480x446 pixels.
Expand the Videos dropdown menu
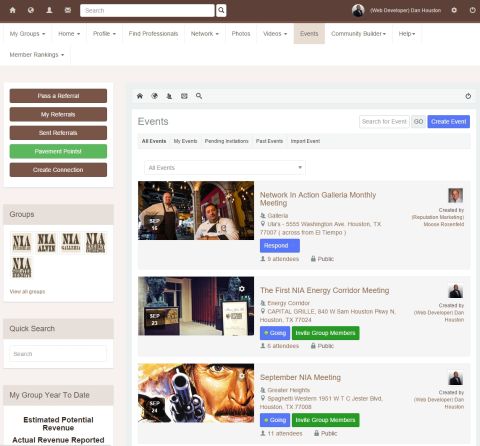pos(275,34)
